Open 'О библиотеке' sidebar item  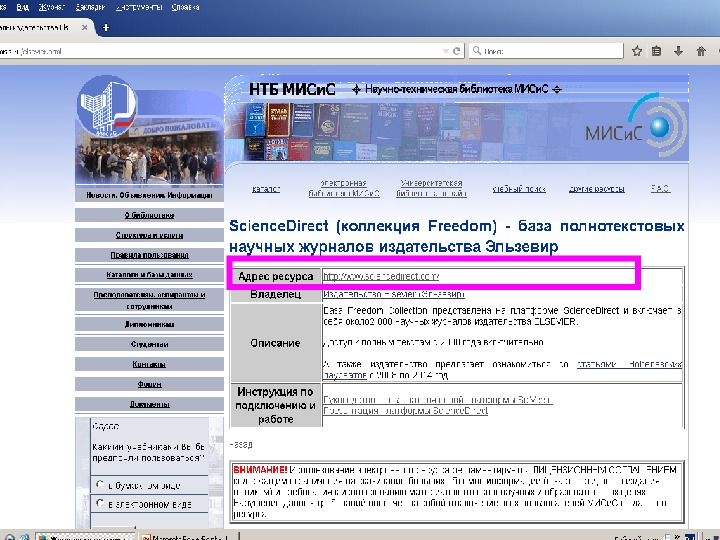[x=149, y=215]
